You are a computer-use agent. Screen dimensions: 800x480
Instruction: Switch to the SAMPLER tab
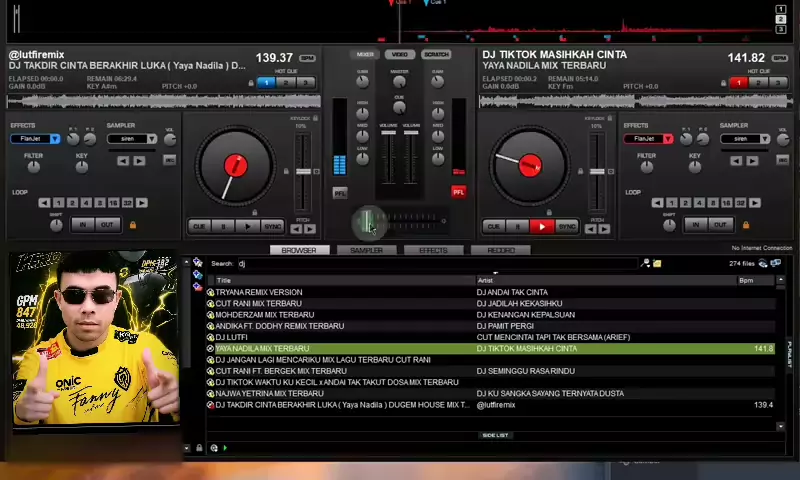coord(366,250)
